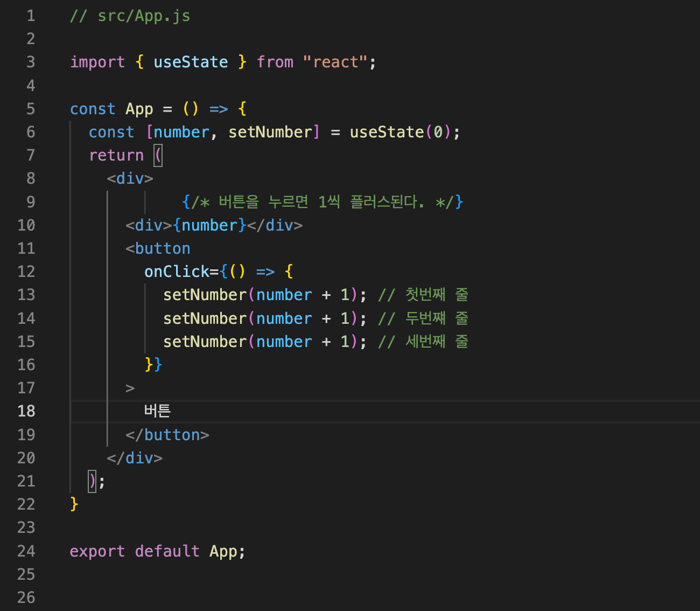700x611 pixels.
Task: Click '{number}' expression on line 10
Action: click(x=209, y=226)
